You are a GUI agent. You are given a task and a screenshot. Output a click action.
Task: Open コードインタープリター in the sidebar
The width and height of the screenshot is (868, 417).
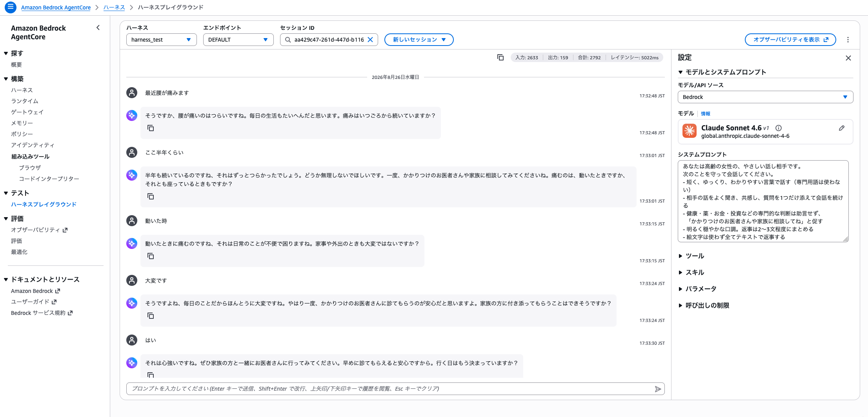point(49,179)
